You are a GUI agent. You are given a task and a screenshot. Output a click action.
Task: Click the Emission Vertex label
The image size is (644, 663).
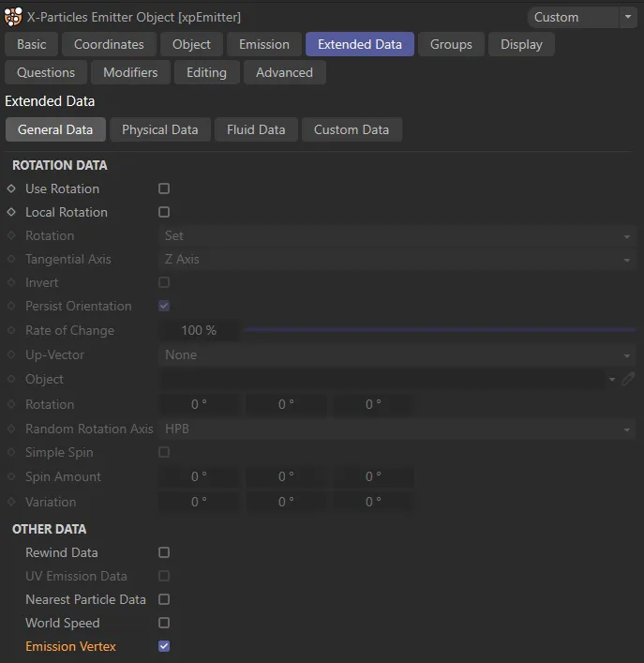point(70,646)
